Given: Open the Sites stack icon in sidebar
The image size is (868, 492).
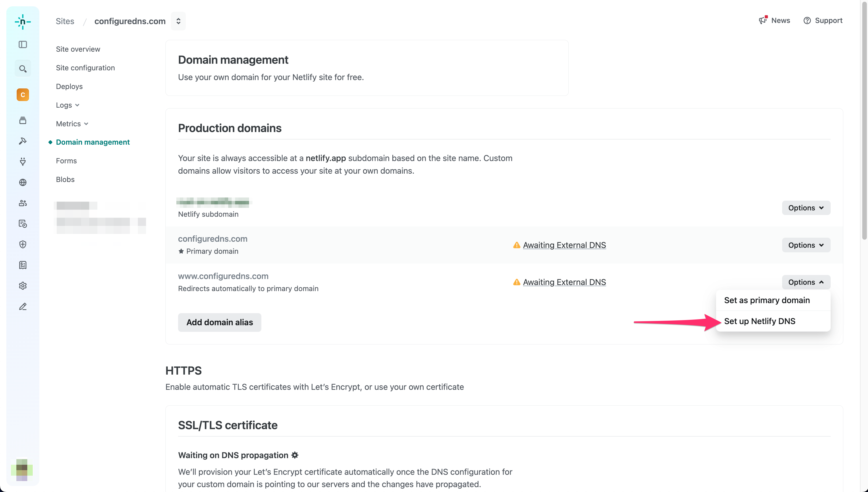Looking at the screenshot, I should (23, 120).
